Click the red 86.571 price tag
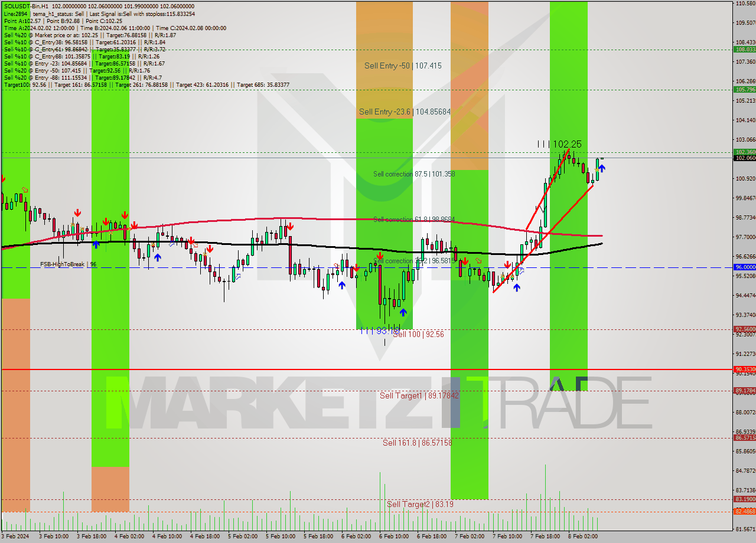The height and width of the screenshot is (543, 756). coord(745,438)
